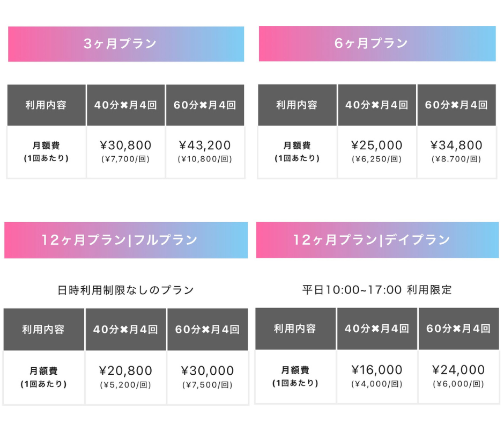Click the ¥30,000 price in フルプラン
Screen dimensions: 504x423
pos(207,370)
